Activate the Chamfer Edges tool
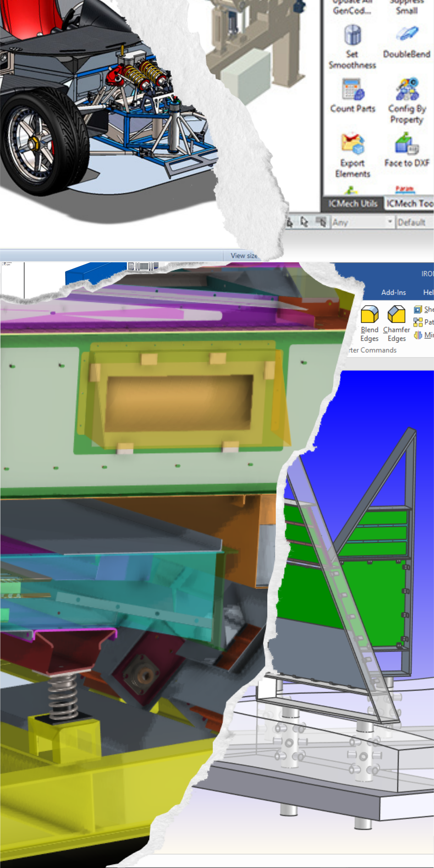The width and height of the screenshot is (434, 868). 396,314
